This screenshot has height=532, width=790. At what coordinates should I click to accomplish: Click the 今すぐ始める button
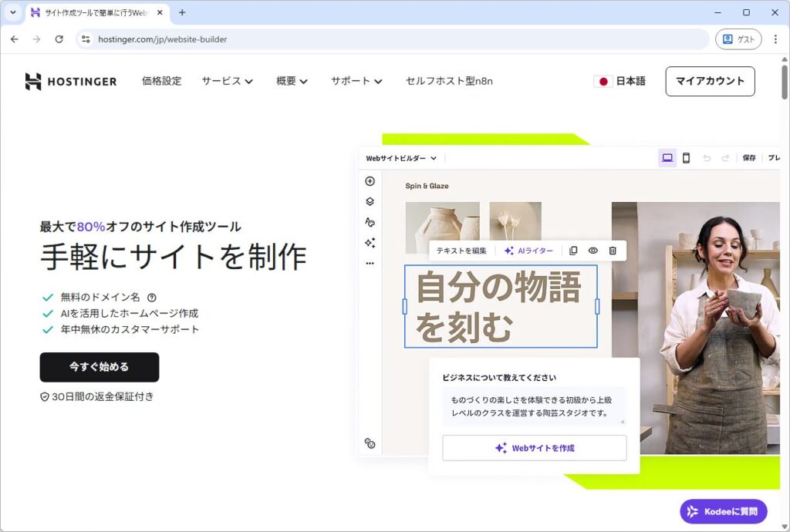100,367
